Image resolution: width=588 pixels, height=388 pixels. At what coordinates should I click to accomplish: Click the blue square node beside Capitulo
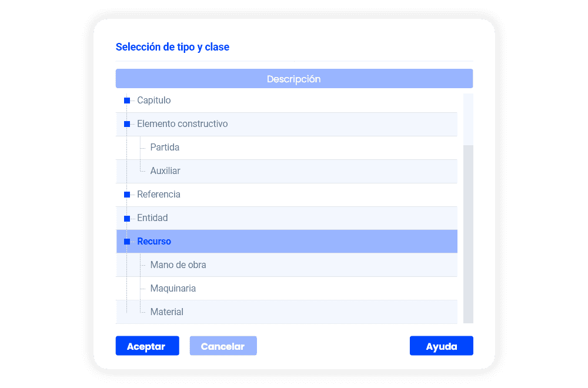click(x=127, y=101)
